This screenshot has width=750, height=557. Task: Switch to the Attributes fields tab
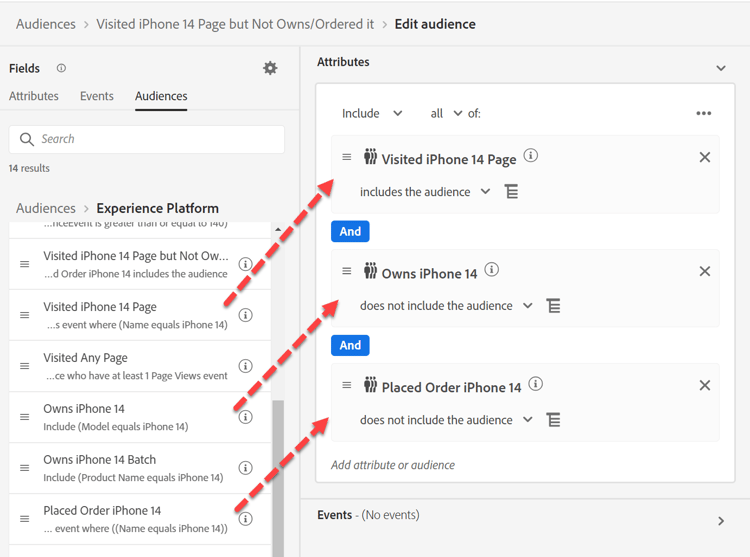click(x=33, y=96)
